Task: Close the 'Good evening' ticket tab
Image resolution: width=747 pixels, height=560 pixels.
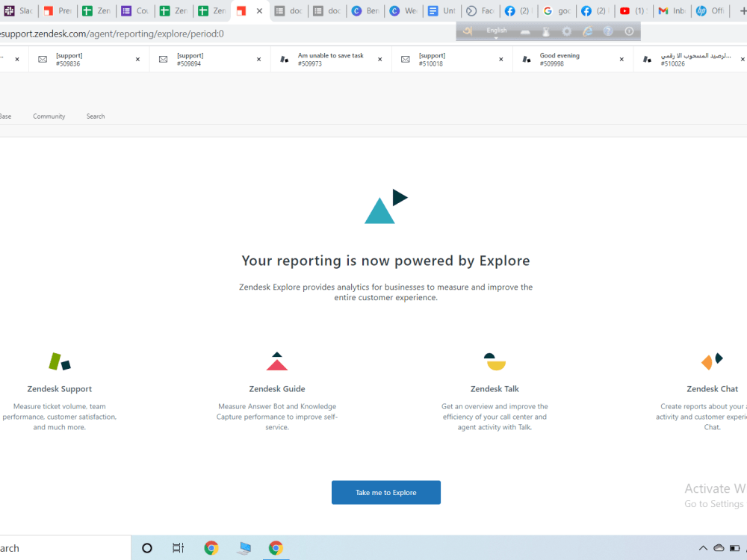Action: 622,60
